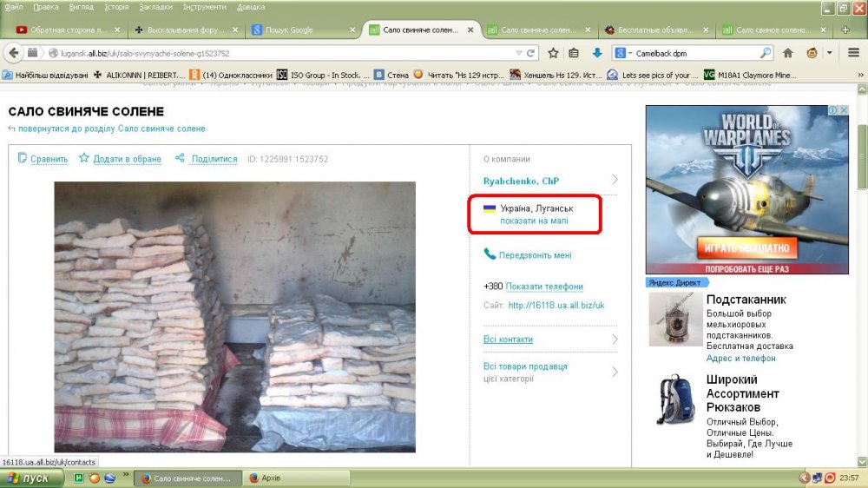Open the 'Файл' menu
Screen dimensions: 868x488
click(14, 7)
